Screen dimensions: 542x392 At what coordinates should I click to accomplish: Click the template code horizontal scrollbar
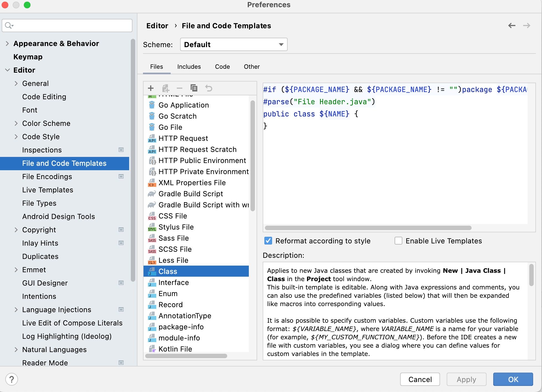coord(368,228)
